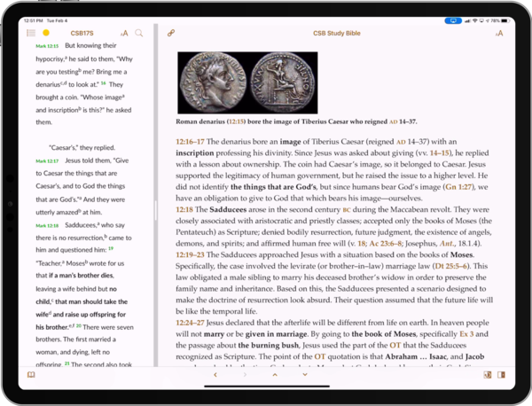This screenshot has width=532, height=406.
Task: Grab the pane divider handle
Action: coord(156,211)
